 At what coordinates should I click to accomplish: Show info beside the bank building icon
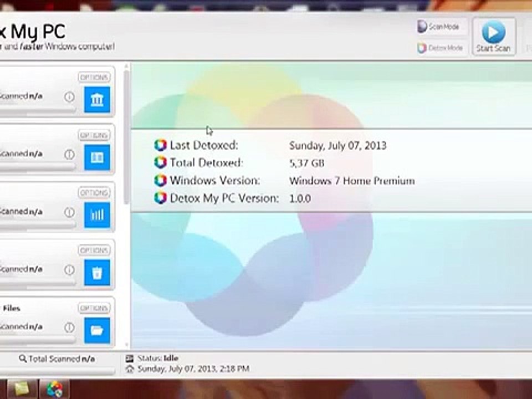(69, 97)
